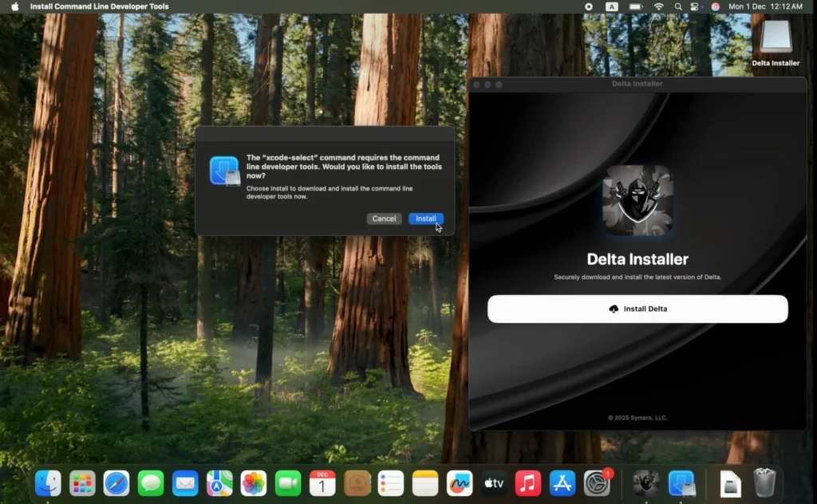This screenshot has width=817, height=504.
Task: Open the Delta Installer disk on desktop
Action: tap(776, 43)
